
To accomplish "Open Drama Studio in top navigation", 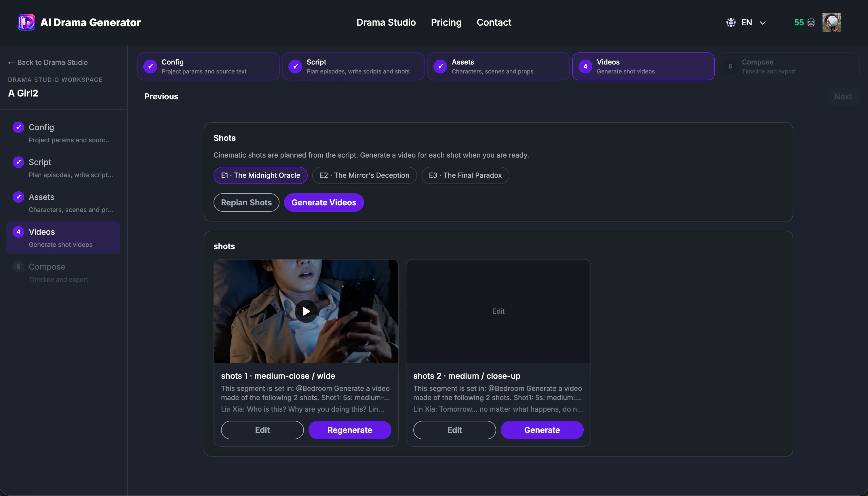I will click(x=386, y=22).
